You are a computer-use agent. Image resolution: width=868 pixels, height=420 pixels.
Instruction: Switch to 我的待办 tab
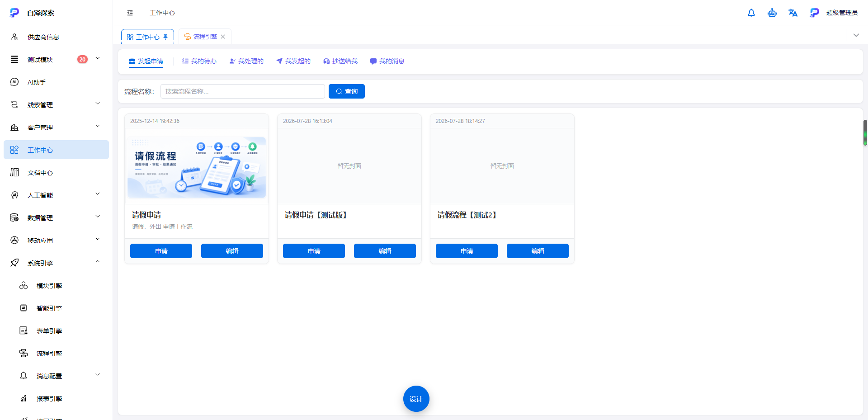199,61
